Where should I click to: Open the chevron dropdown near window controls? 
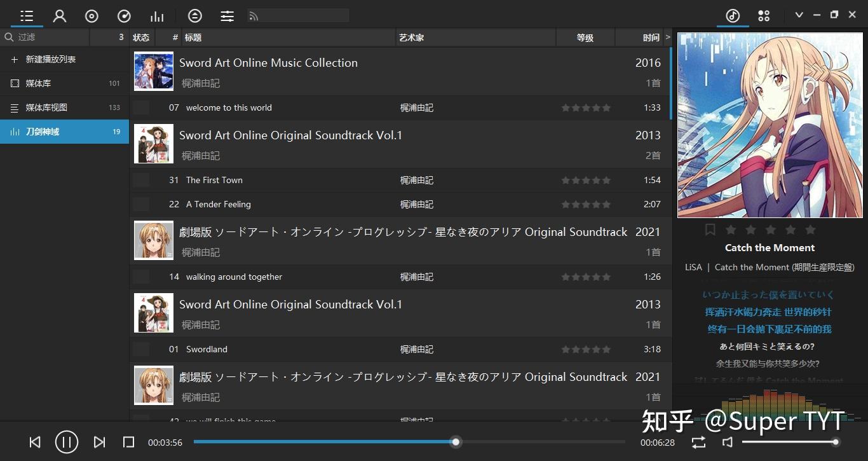pyautogui.click(x=799, y=14)
